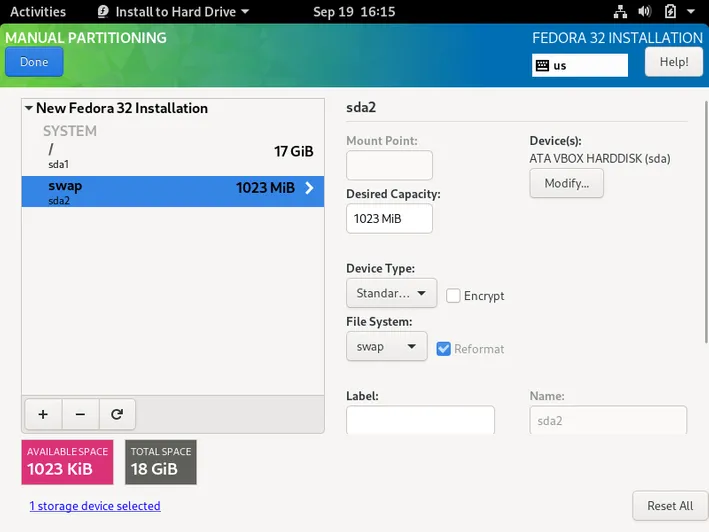Click the TOTAL SPACE 18 GiB box
709x532 pixels.
pyautogui.click(x=161, y=462)
